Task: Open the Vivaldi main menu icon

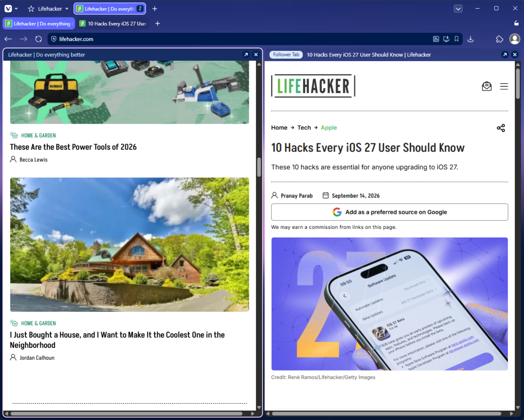Action: pos(8,9)
